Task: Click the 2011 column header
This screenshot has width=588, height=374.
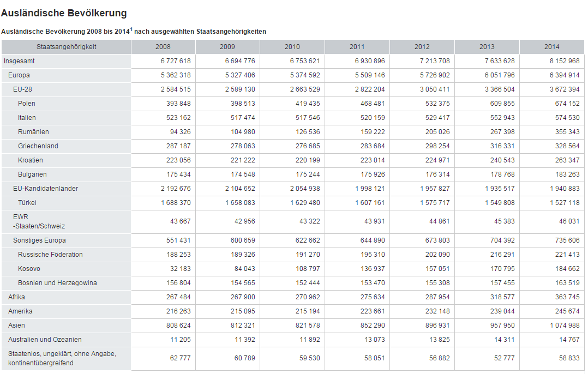Action: point(357,47)
